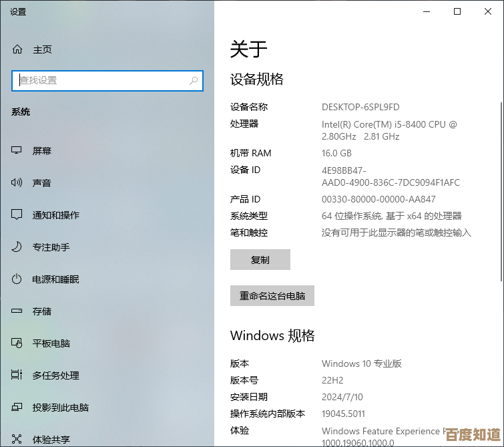Click the 64 位操作系统 system type value
The image size is (504, 447).
(391, 216)
